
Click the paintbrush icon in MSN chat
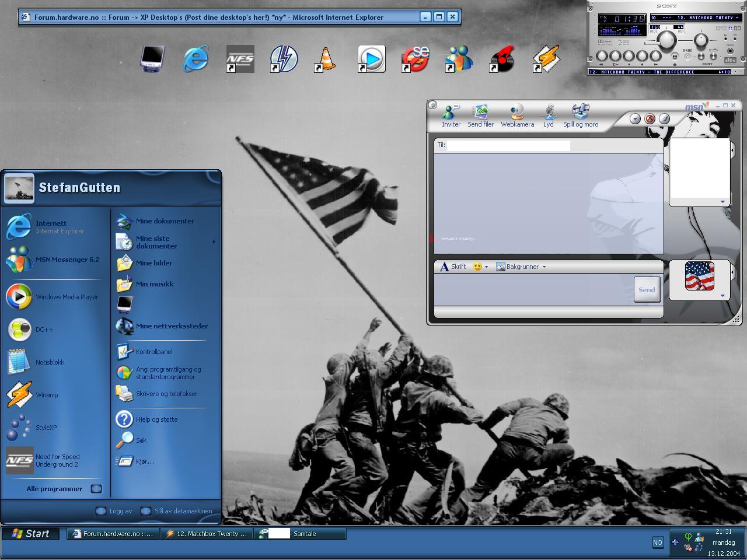tap(664, 119)
